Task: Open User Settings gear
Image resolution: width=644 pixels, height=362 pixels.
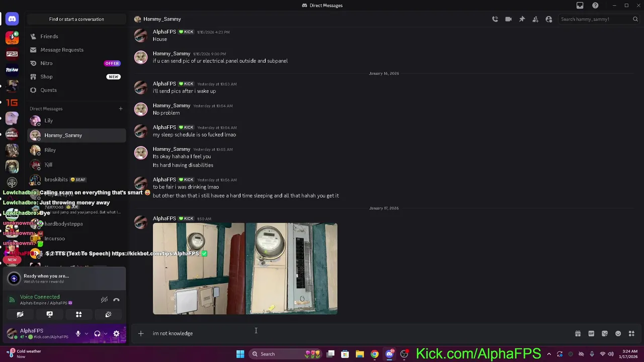Action: pos(116,333)
